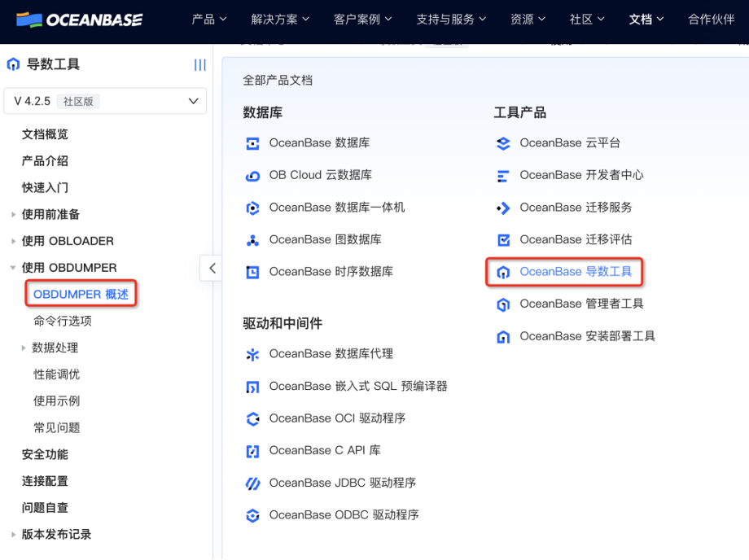Expand the 数据处理 subsection
This screenshot has width=749, height=560.
click(24, 348)
